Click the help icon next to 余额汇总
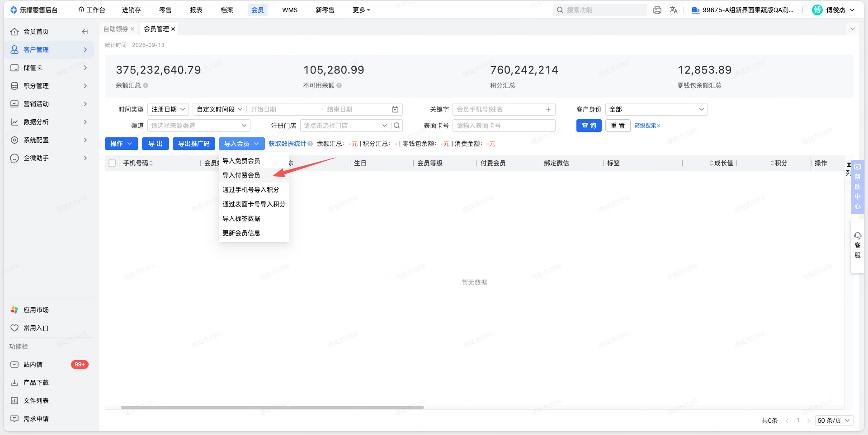The height and width of the screenshot is (435, 868). [146, 85]
